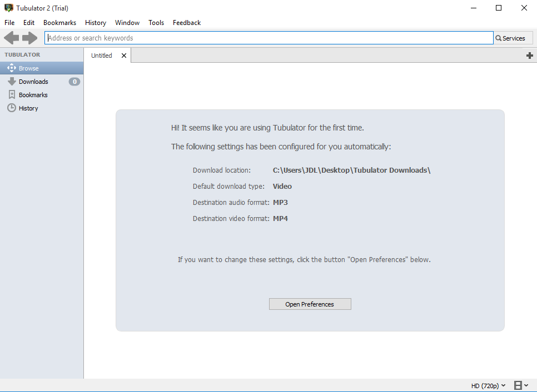537x392 pixels.
Task: Click the Downloads count badge
Action: pos(74,82)
